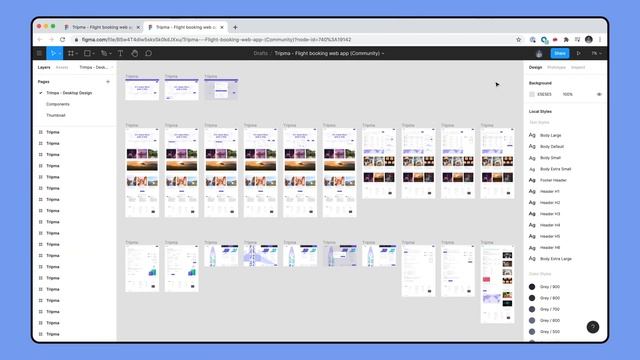Switch to the Prototype tab
The width and height of the screenshot is (640, 360).
[x=556, y=67]
